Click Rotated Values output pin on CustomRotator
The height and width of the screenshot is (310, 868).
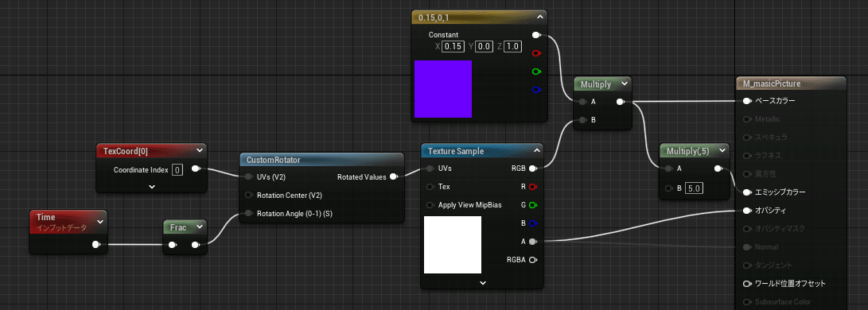394,176
